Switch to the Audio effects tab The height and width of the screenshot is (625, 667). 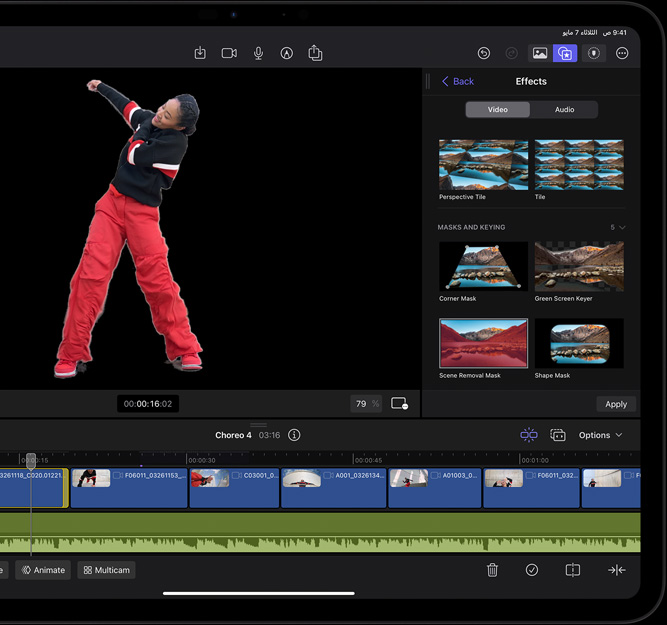564,109
